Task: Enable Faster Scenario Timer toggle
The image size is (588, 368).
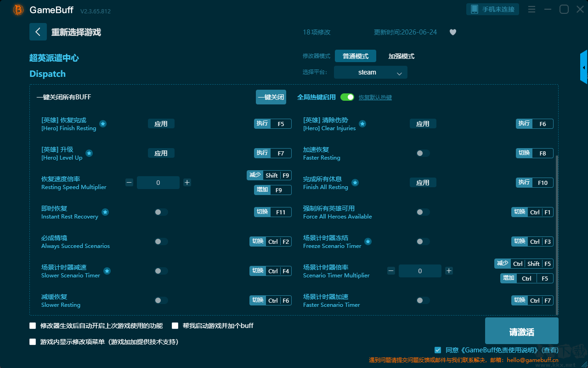Action: [423, 300]
